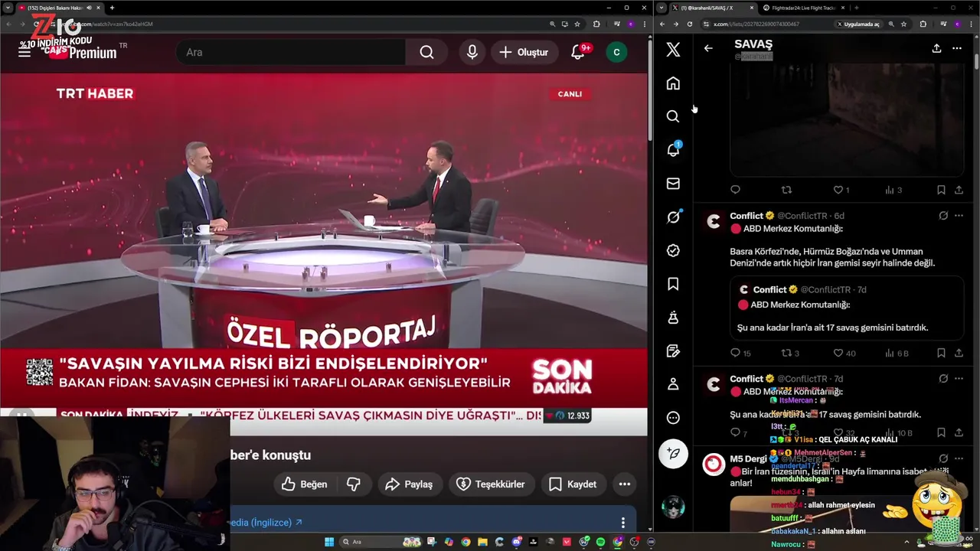View analytics showing 6 B on Conflict tweet
The width and height of the screenshot is (980, 551).
click(x=897, y=353)
